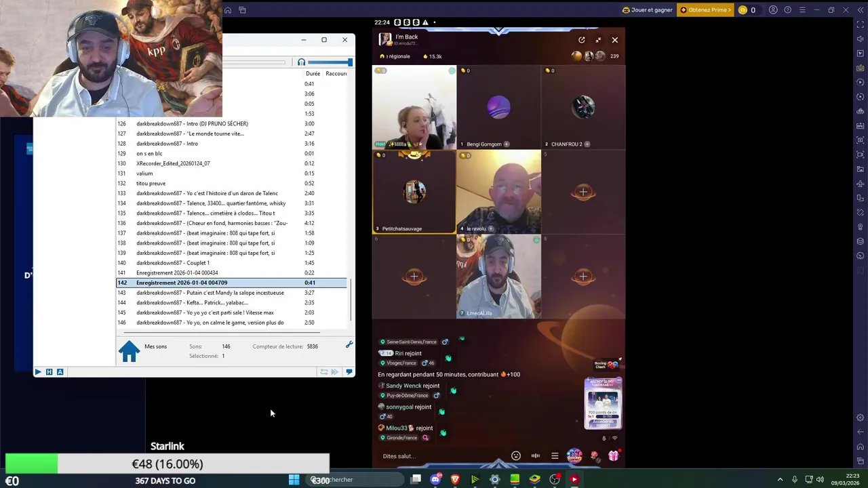Toggle the A button in Soundpad
The height and width of the screenshot is (488, 868).
60,371
